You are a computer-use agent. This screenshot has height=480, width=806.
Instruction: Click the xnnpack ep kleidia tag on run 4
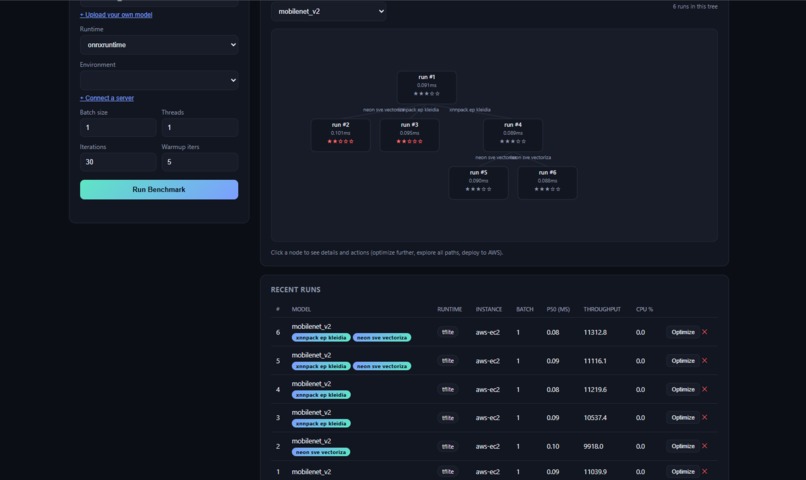[321, 395]
